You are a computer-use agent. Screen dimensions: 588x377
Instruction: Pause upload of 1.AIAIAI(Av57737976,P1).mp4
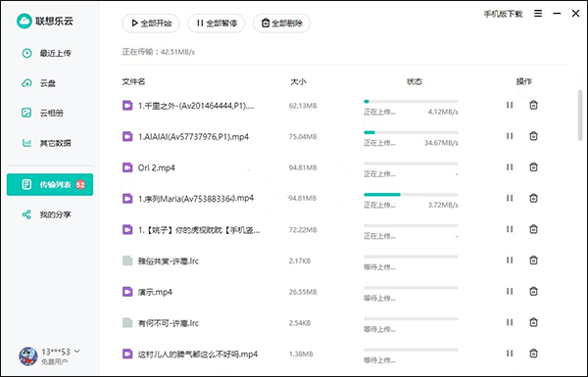click(x=510, y=136)
